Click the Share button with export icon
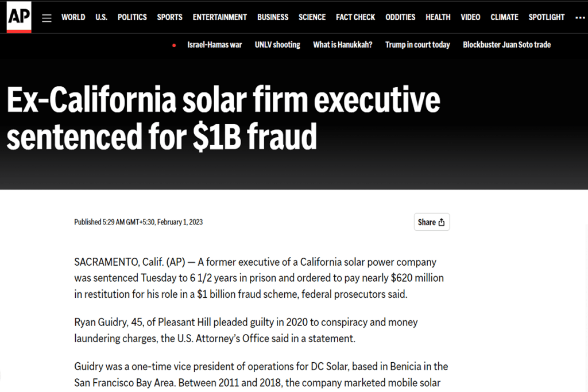588x392 pixels. (x=432, y=222)
